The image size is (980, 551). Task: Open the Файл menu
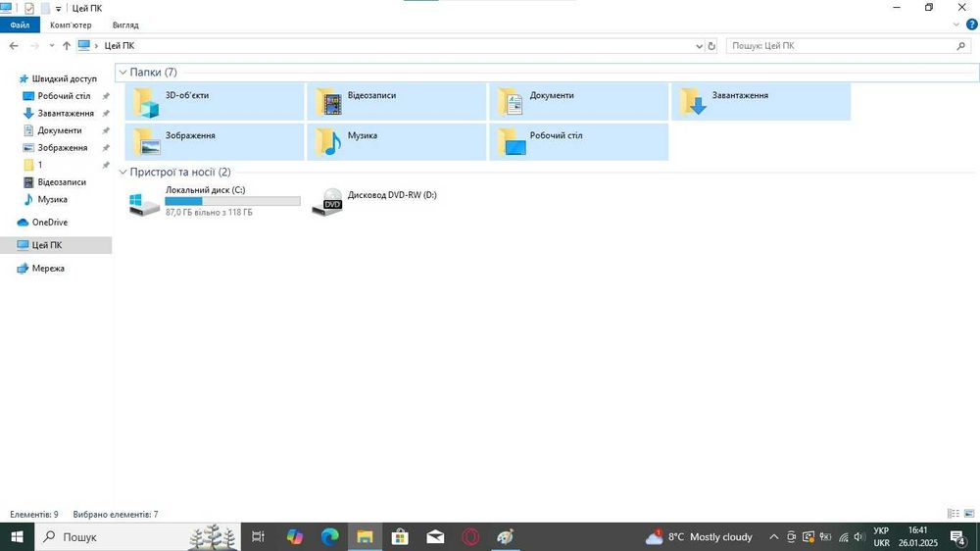(x=20, y=25)
